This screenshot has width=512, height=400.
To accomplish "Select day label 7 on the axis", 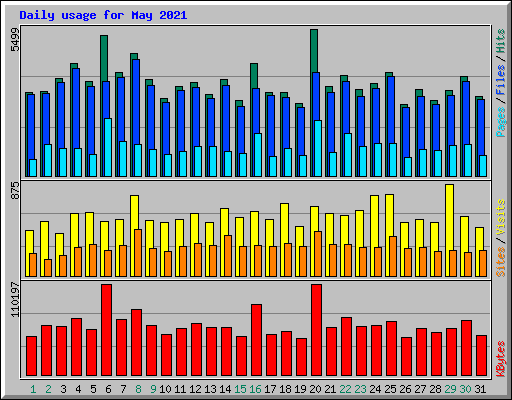I will tap(123, 389).
